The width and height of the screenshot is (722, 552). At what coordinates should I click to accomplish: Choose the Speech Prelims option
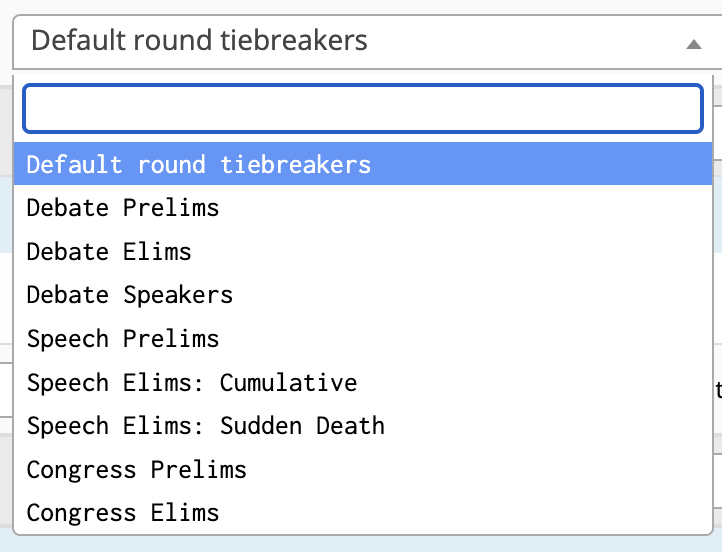click(123, 338)
